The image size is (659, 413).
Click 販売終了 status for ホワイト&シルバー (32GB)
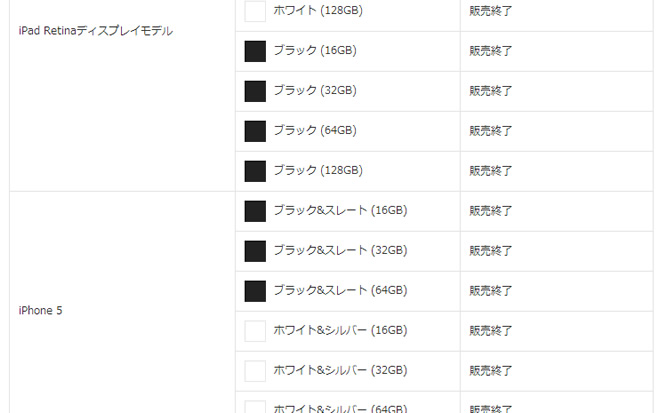point(490,371)
